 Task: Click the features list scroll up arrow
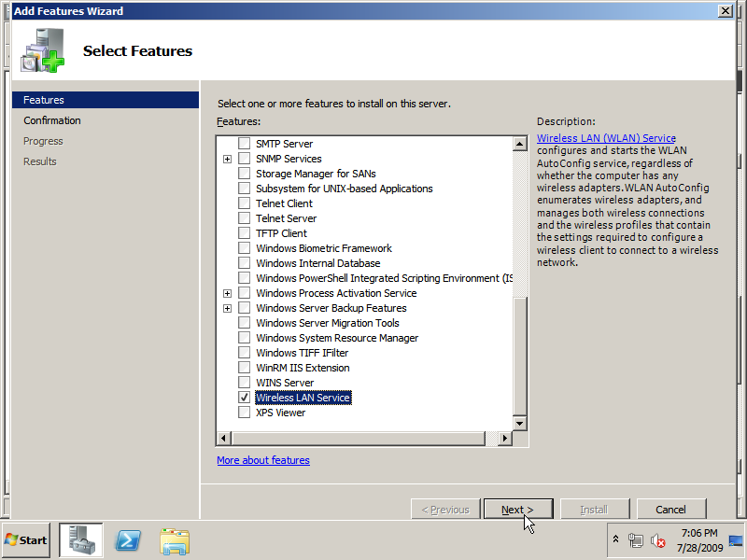(x=520, y=144)
